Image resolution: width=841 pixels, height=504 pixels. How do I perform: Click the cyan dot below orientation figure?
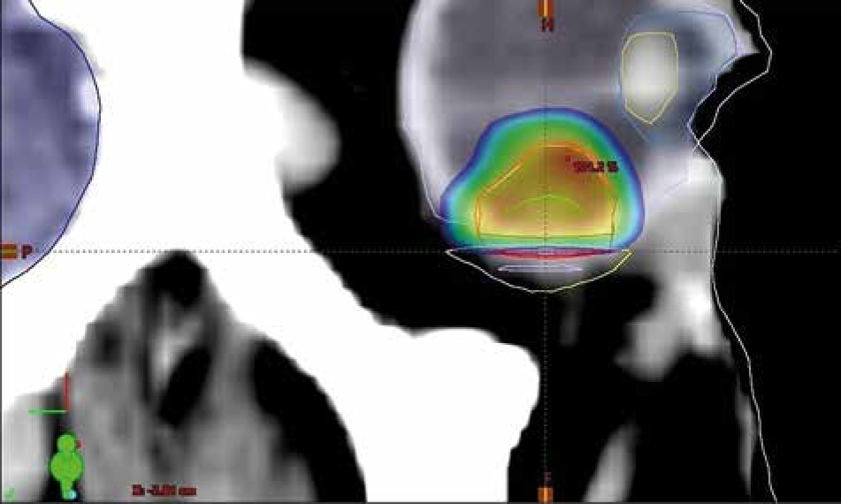[73, 495]
